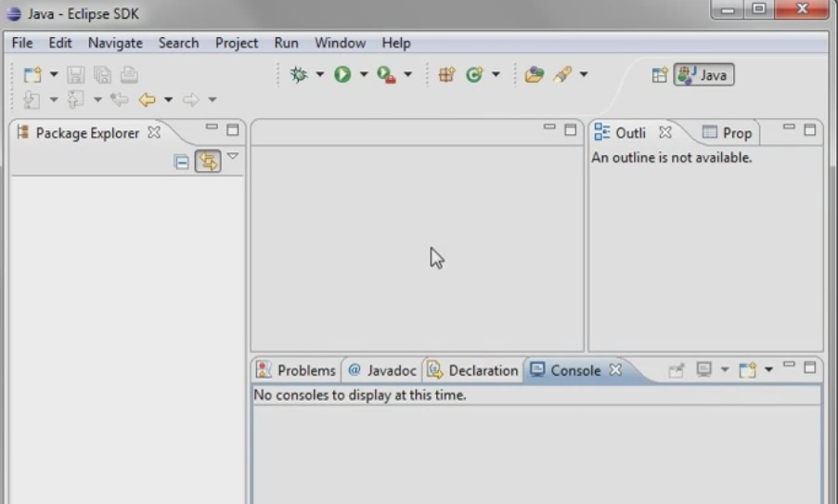
Task: Click the Open Console icon
Action: [748, 369]
